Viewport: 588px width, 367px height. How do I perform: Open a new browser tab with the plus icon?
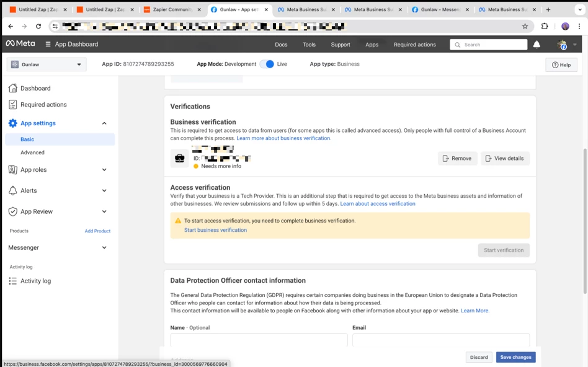(x=548, y=10)
